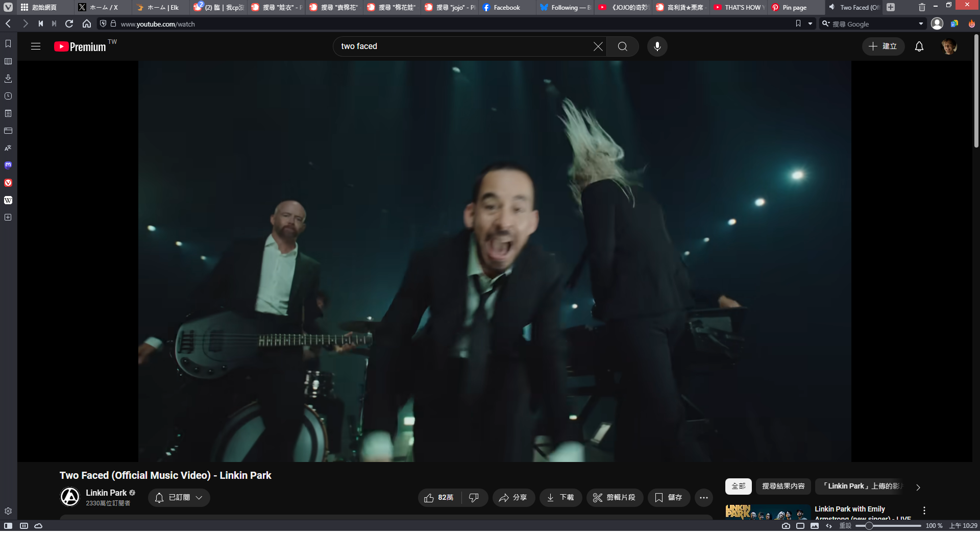Viewport: 980px width, 535px height.
Task: Switch to the Facebook tab
Action: 507,7
